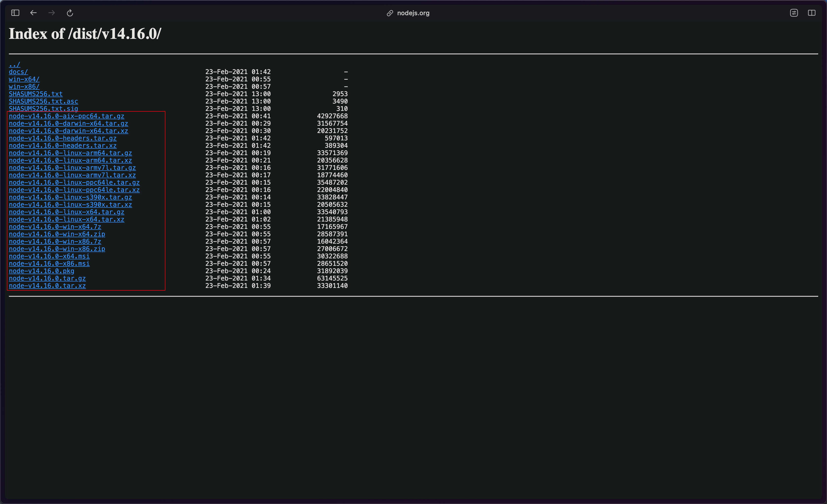This screenshot has height=504, width=827.
Task: Click the back navigation arrow
Action: [33, 13]
